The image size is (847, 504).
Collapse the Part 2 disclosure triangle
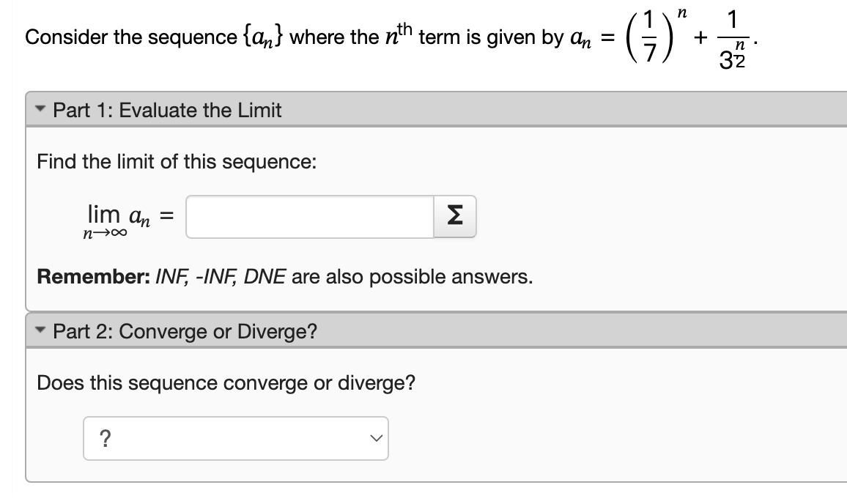(x=40, y=330)
